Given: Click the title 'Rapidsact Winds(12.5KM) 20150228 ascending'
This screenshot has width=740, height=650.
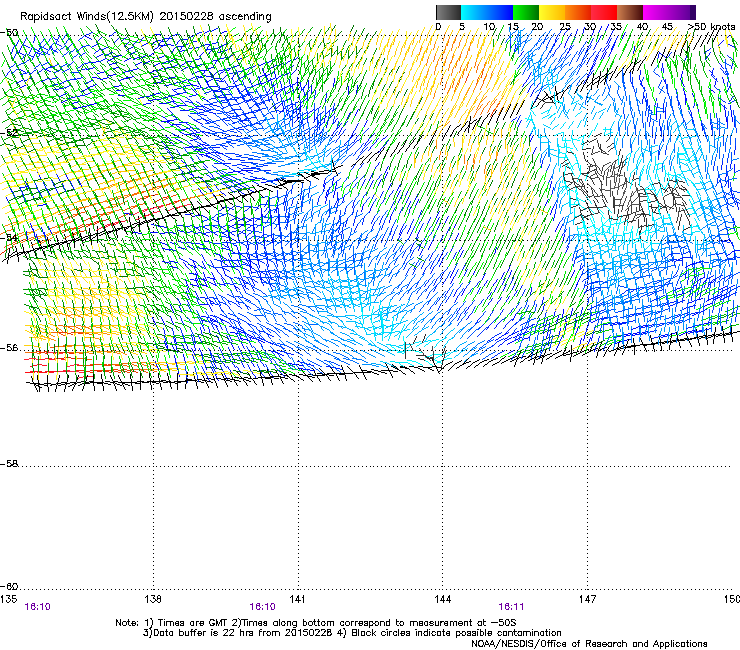Looking at the screenshot, I should click(146, 17).
